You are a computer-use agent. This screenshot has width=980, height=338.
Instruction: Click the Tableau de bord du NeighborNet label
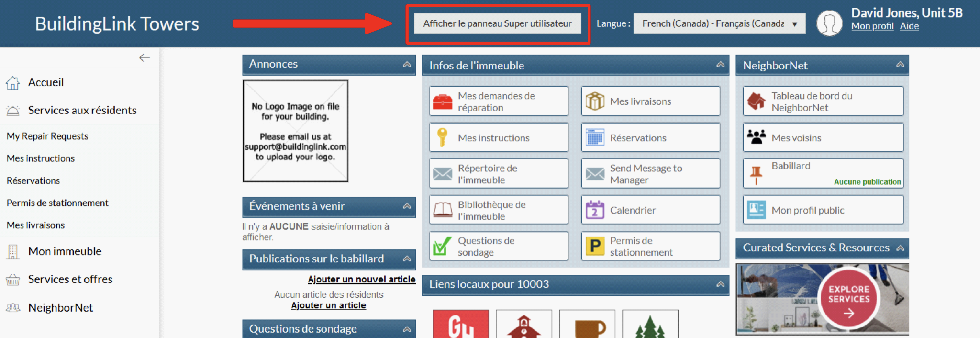pyautogui.click(x=812, y=101)
